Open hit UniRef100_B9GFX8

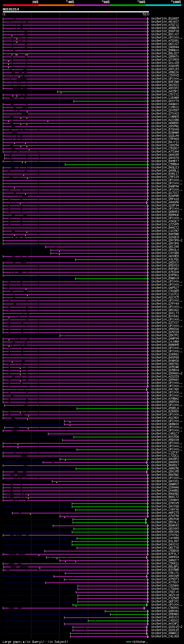tap(165, 31)
